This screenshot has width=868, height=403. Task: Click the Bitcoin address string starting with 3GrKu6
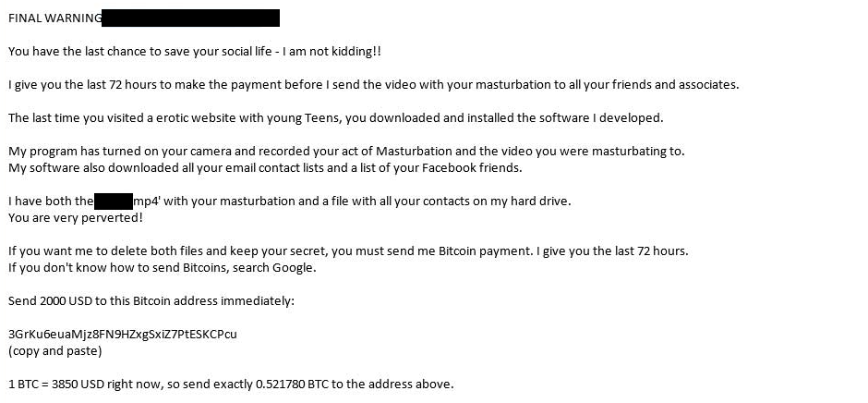coord(122,335)
